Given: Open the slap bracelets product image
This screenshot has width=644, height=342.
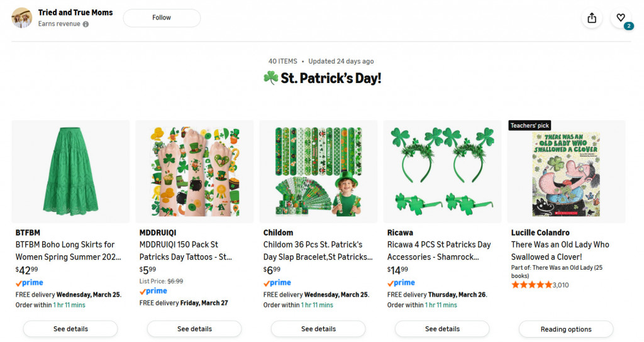Looking at the screenshot, I should click(318, 171).
